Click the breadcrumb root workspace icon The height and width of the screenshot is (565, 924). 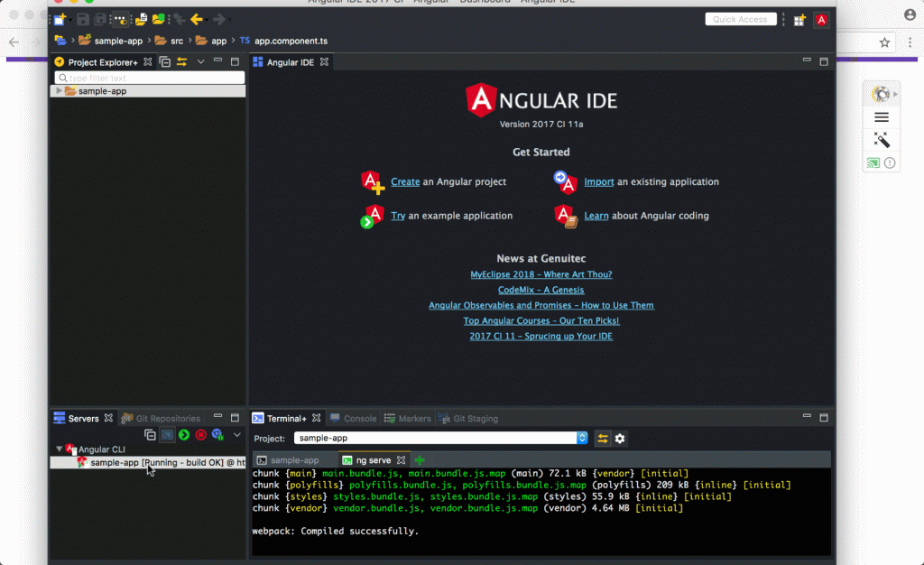pos(60,41)
